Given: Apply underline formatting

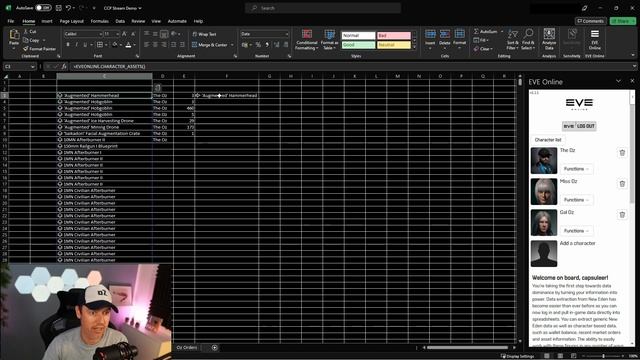Looking at the screenshot, I should point(85,44).
